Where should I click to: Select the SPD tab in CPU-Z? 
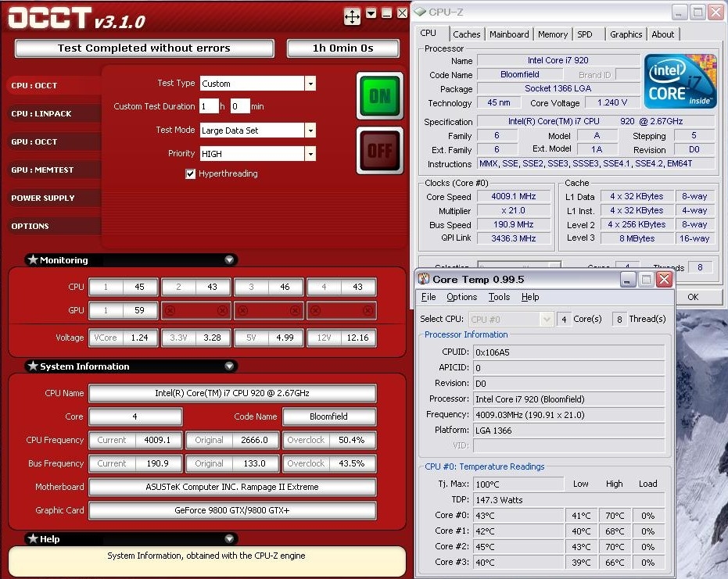pos(587,34)
